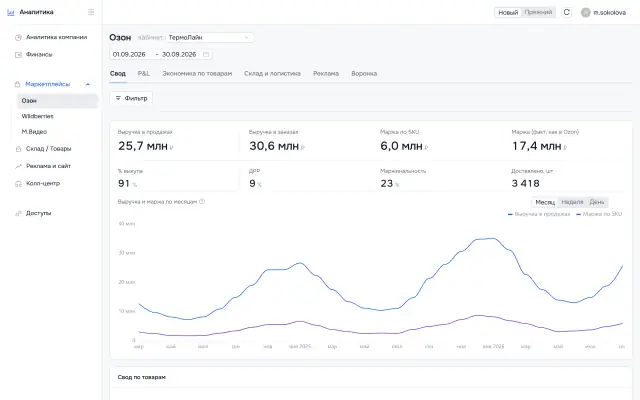Open the Финансы section
This screenshot has width=640, height=400.
tap(39, 55)
